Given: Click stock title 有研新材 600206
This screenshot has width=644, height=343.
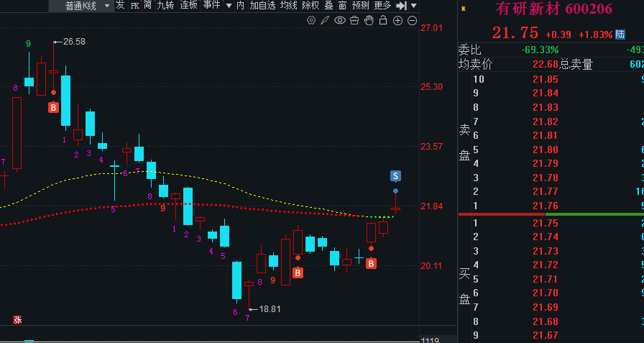Looking at the screenshot, I should (553, 9).
